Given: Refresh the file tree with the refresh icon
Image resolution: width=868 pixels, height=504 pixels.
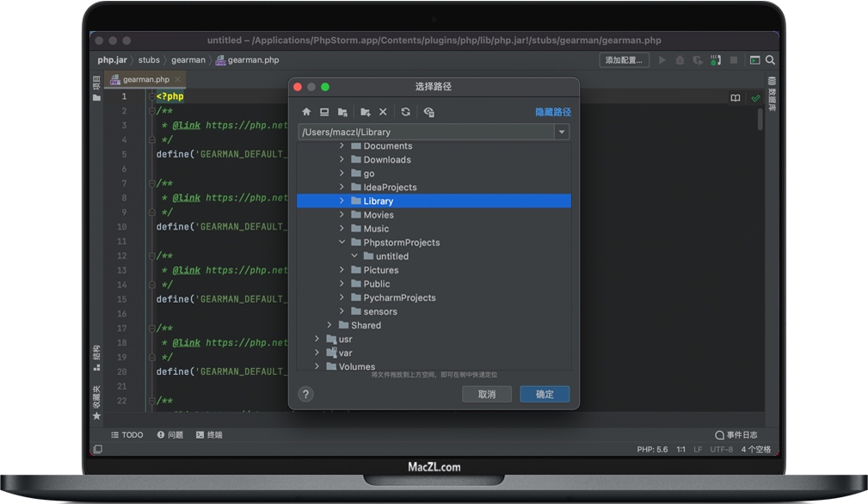Looking at the screenshot, I should pyautogui.click(x=404, y=112).
